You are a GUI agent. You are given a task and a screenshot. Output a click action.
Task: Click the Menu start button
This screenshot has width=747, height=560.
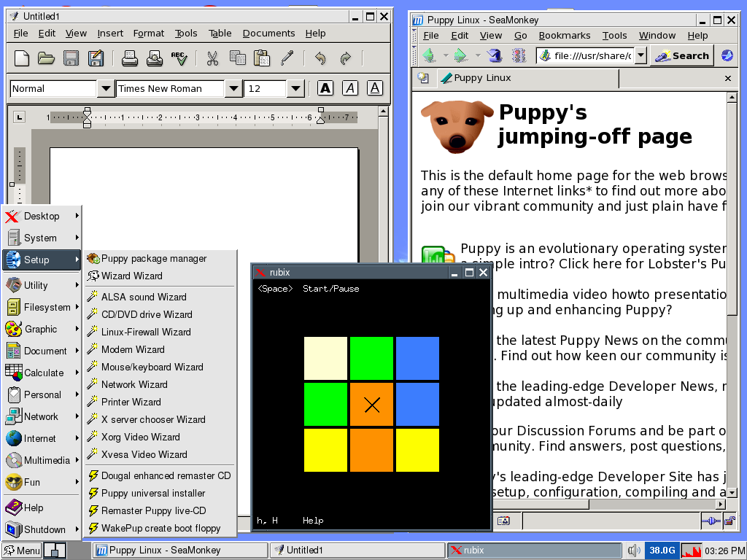[x=22, y=551]
